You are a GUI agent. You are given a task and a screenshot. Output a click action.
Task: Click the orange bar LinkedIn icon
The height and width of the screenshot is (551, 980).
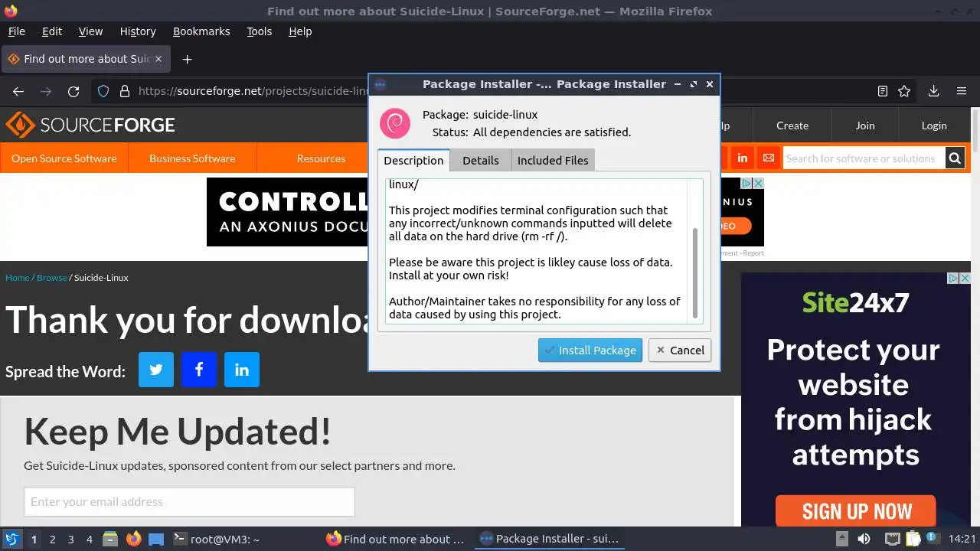click(x=742, y=158)
